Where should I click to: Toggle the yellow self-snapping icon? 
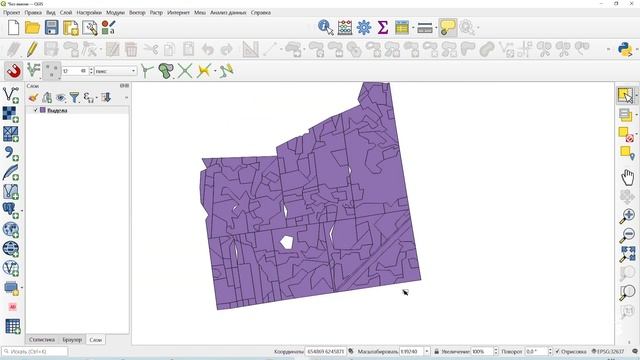(x=204, y=71)
